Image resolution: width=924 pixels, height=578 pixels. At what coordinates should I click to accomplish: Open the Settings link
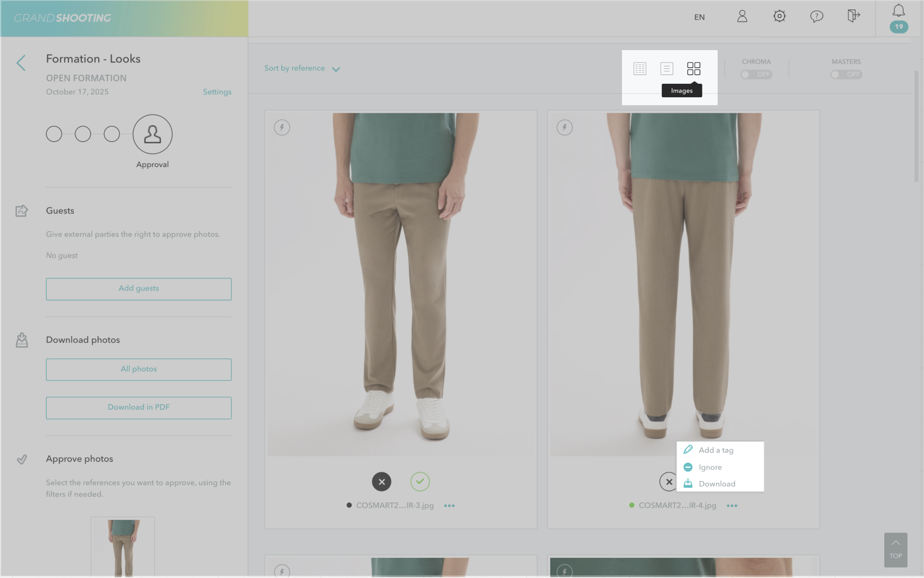click(217, 92)
